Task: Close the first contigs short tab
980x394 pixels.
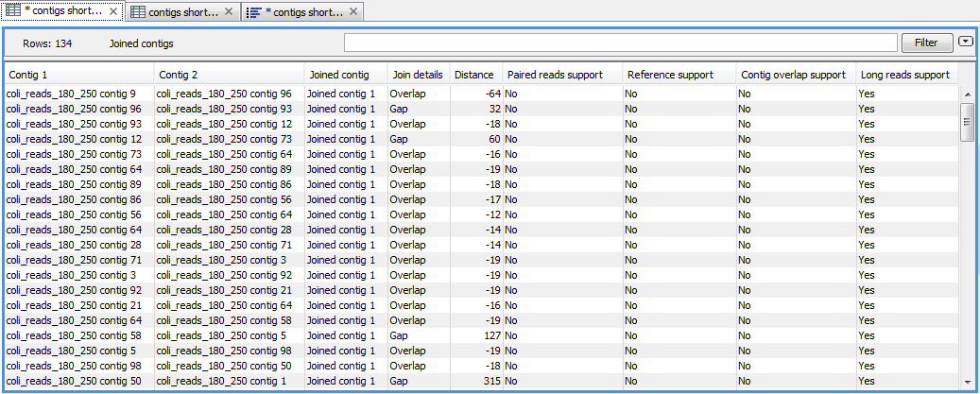Action: (112, 11)
